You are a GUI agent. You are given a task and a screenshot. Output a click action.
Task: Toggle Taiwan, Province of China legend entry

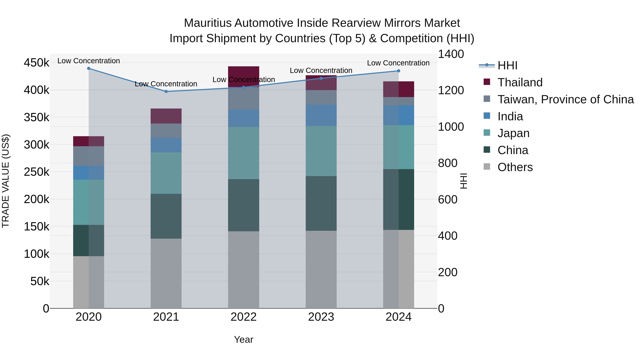tap(559, 99)
